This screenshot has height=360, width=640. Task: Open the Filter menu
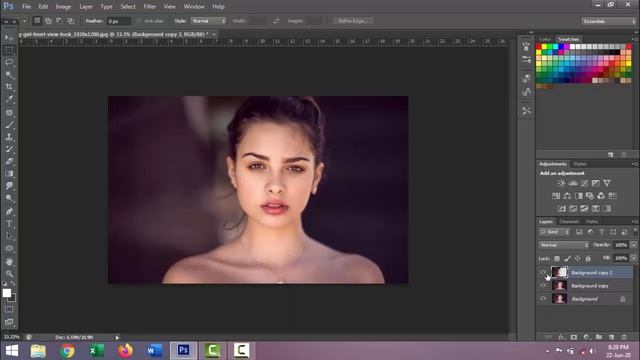[149, 7]
